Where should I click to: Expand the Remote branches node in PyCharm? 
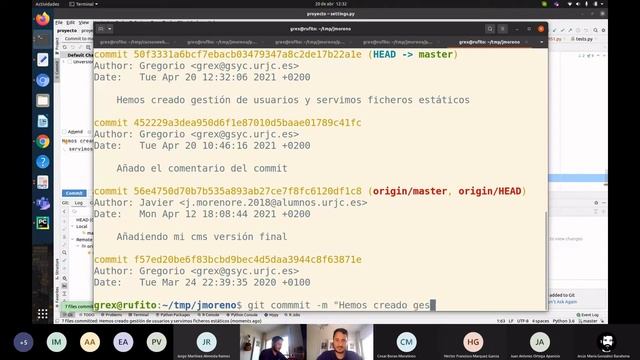(73, 240)
